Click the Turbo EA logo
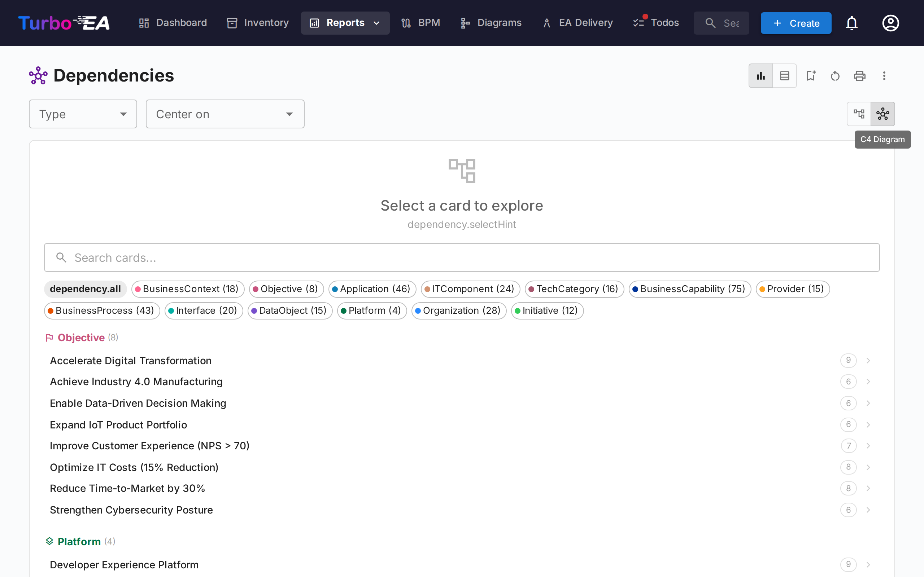Screen dimensions: 924x577 pyautogui.click(x=64, y=23)
